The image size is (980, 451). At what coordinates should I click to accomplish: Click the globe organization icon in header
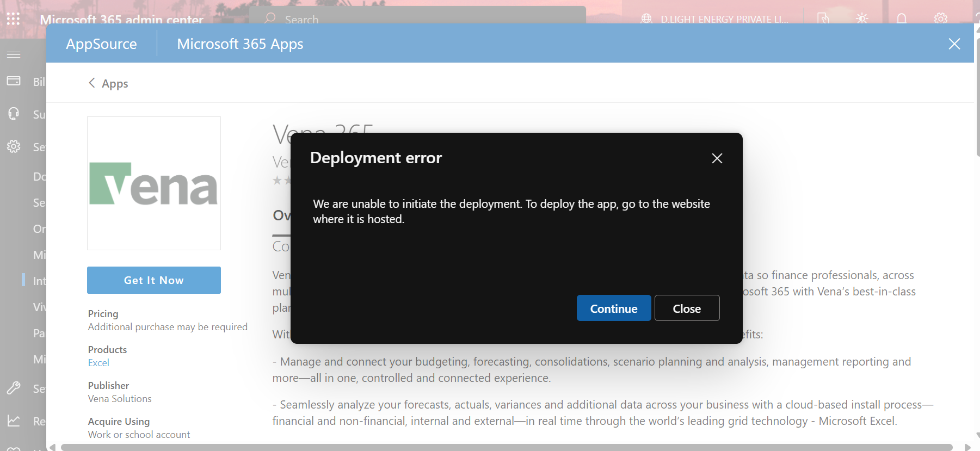pyautogui.click(x=646, y=19)
